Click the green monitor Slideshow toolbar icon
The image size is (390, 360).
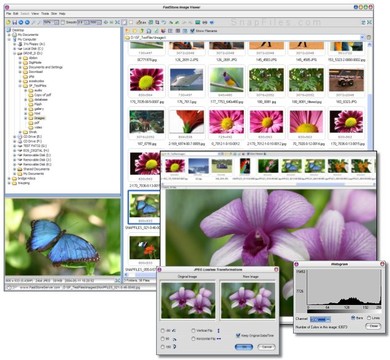tap(197, 22)
